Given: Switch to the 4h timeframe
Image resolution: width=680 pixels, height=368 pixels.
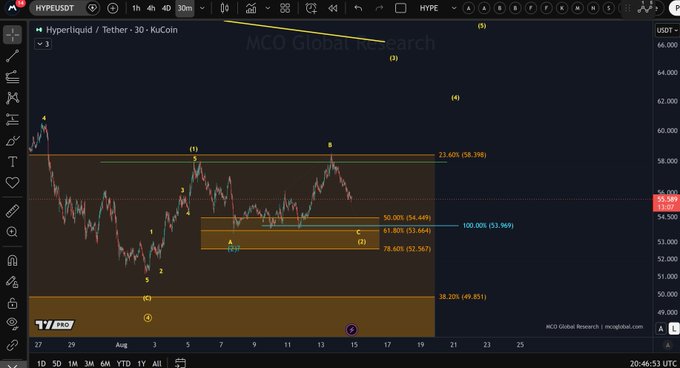Looking at the screenshot, I should [x=151, y=8].
